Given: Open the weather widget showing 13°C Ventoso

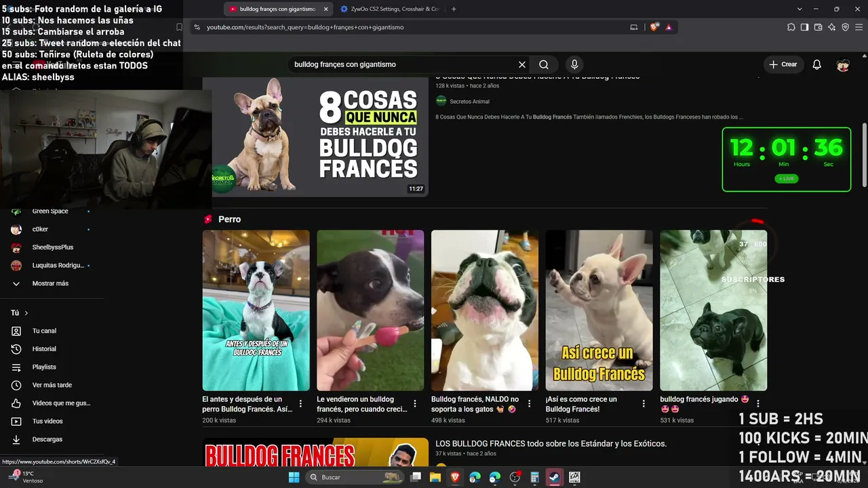Looking at the screenshot, I should click(x=26, y=477).
